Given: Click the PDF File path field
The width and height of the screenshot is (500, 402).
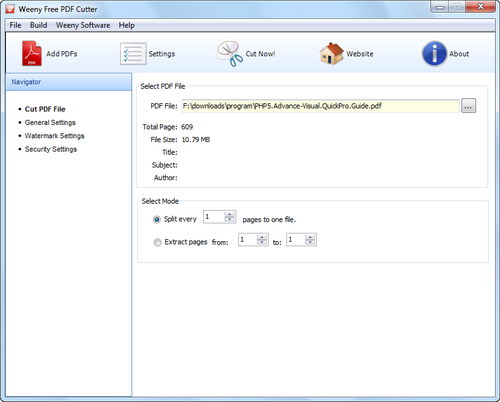Looking at the screenshot, I should pos(320,106).
